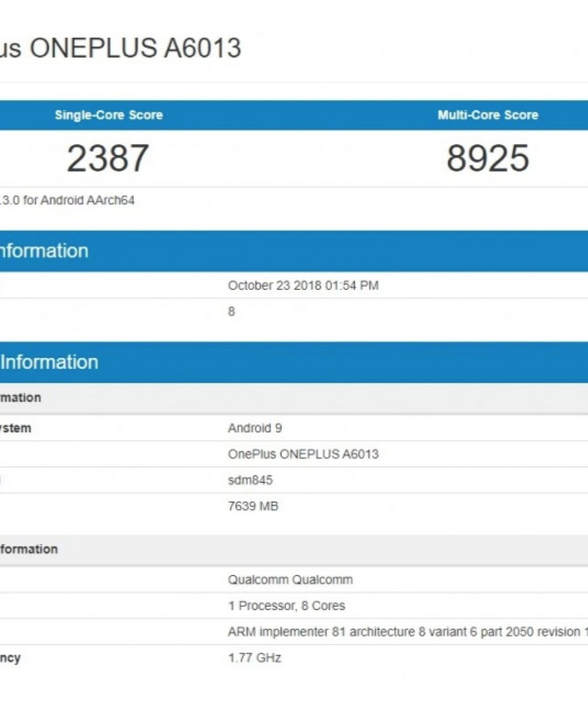Select the Android 9 operating system value
Viewport: 588px width, 705px height.
pos(255,428)
